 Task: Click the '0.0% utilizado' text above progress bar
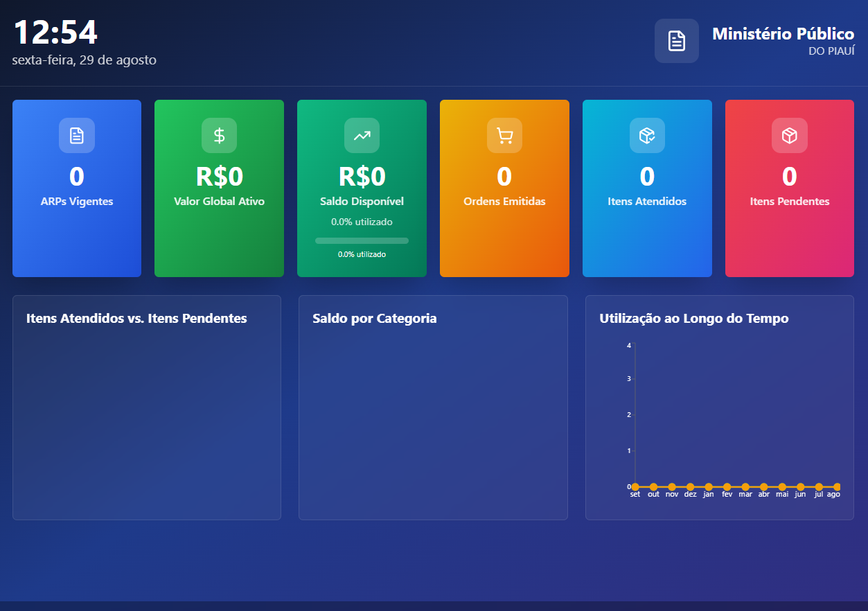pos(362,222)
